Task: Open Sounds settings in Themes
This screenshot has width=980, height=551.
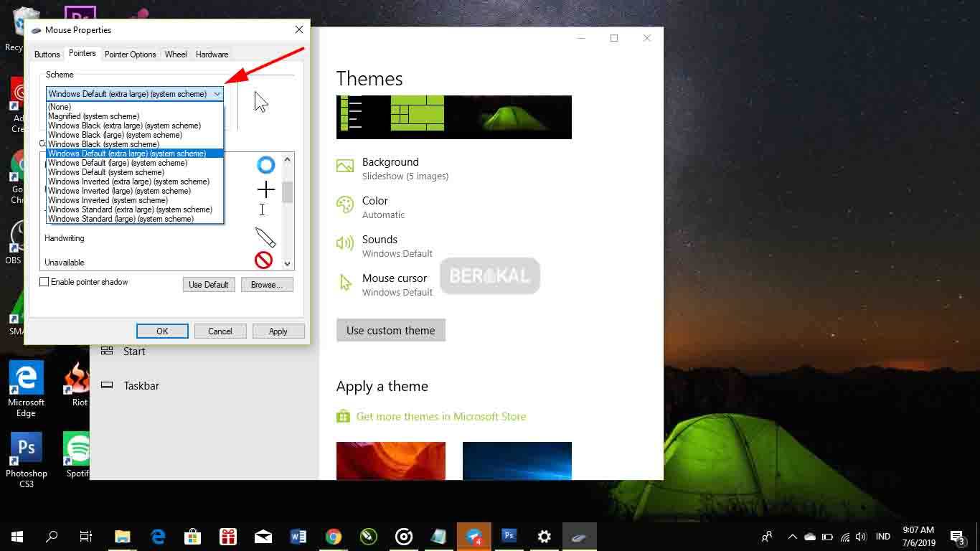Action: point(385,246)
